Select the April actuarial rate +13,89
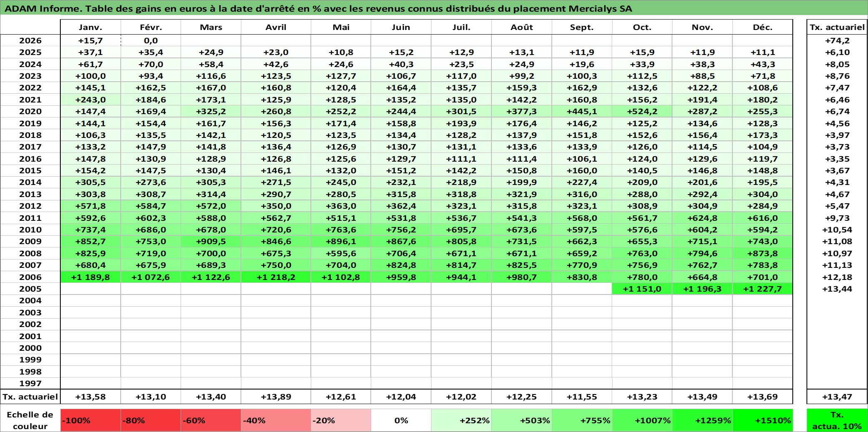Screen dimensions: 868x432 click(x=276, y=397)
